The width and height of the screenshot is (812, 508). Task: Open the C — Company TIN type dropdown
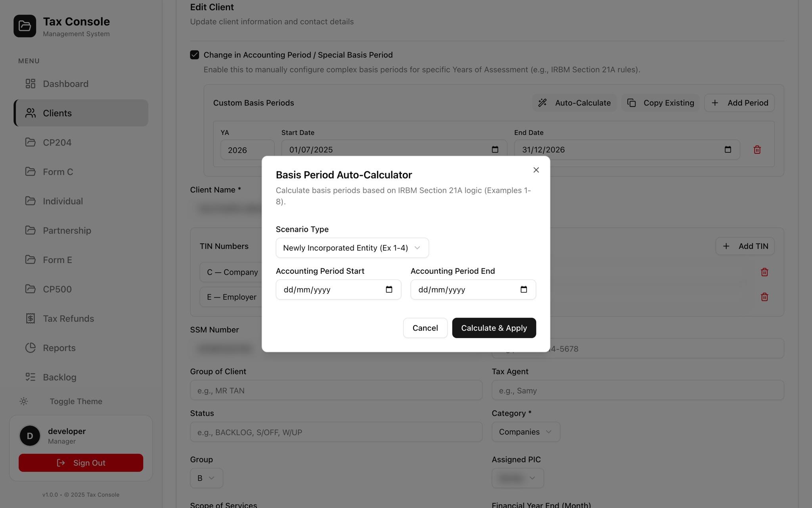[231, 272]
